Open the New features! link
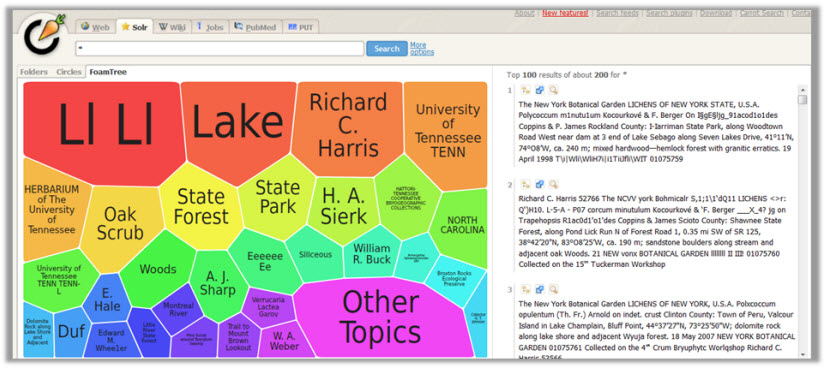Image resolution: width=824 pixels, height=368 pixels. pos(565,13)
